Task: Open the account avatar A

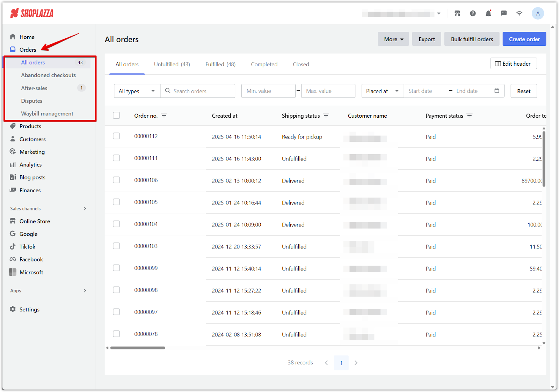Action: click(538, 13)
